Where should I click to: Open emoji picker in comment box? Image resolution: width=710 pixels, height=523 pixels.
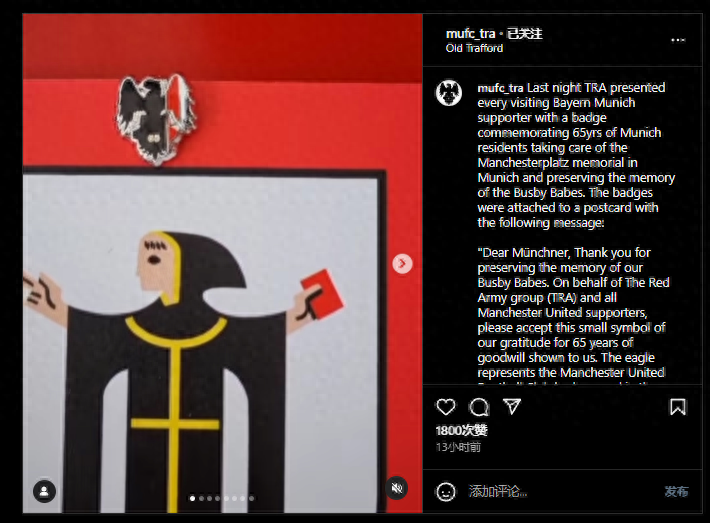point(446,491)
